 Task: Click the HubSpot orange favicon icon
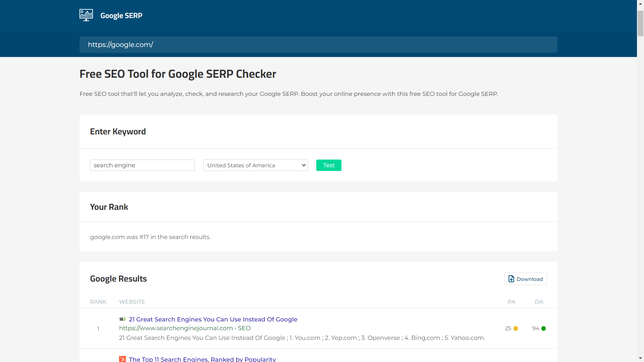(122, 359)
